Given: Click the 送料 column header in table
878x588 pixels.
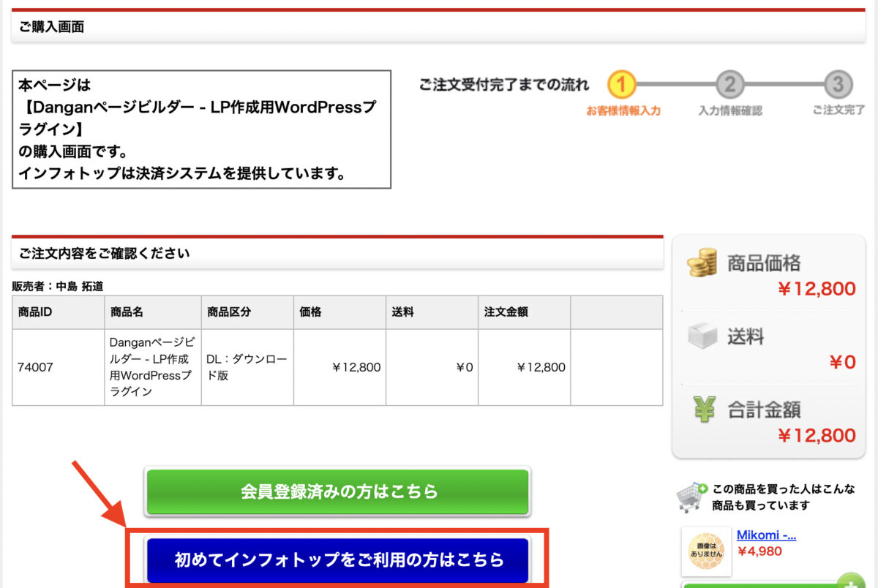Looking at the screenshot, I should (x=432, y=312).
